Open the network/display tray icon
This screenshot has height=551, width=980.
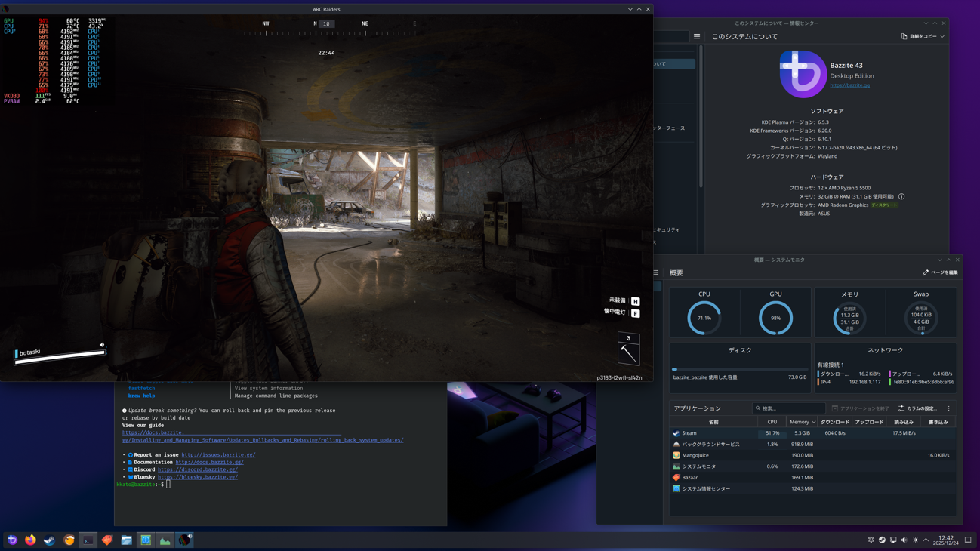(x=893, y=540)
